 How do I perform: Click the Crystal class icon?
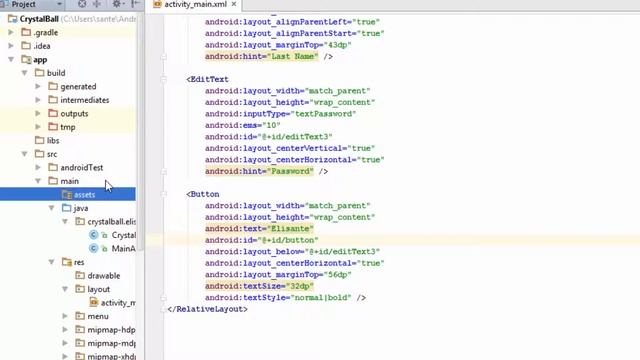pos(93,235)
